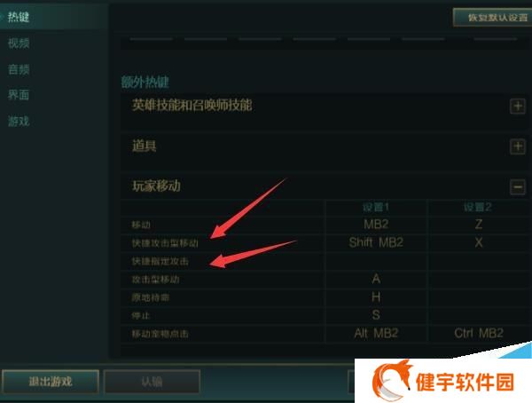Select the X binding for 快捷攻击型移动
This screenshot has height=403, width=532.
pyautogui.click(x=479, y=242)
